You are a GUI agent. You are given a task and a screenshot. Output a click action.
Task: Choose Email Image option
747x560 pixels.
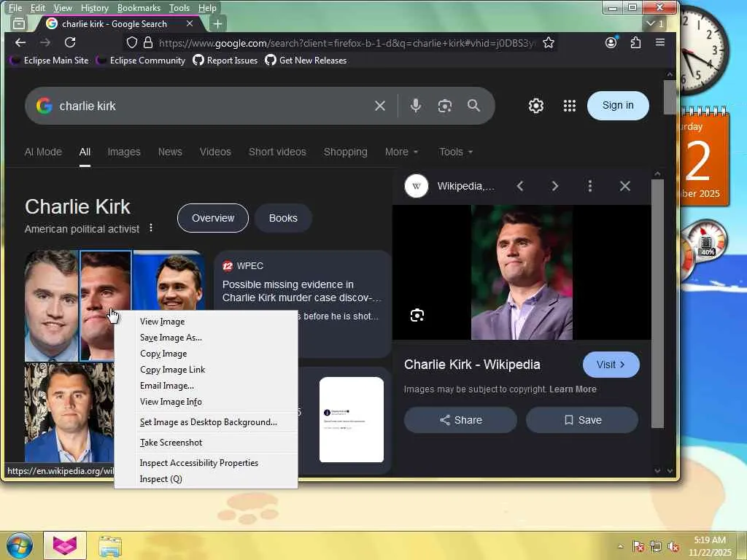[x=206, y=386]
